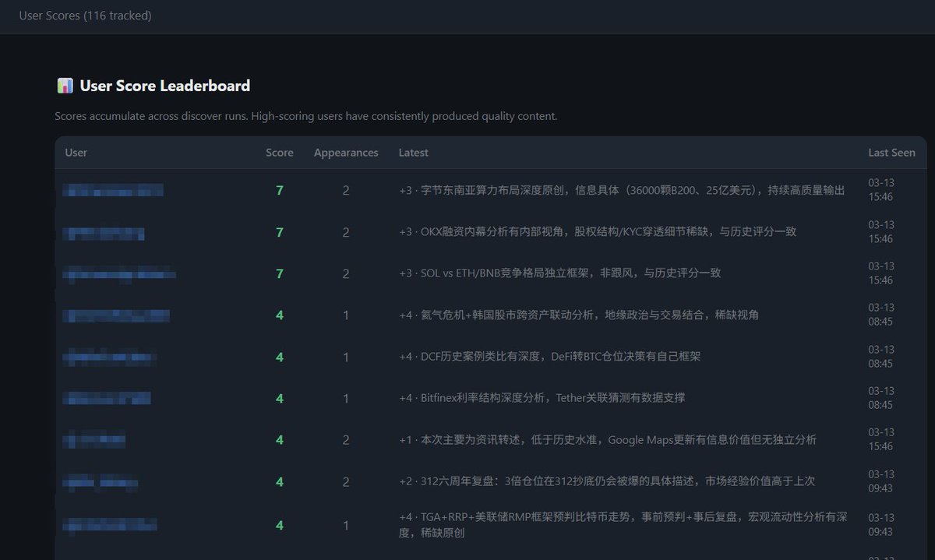Screen dimensions: 935x560
Task: Open blurred username in the Bitfinex利率结构 row
Action: [107, 398]
